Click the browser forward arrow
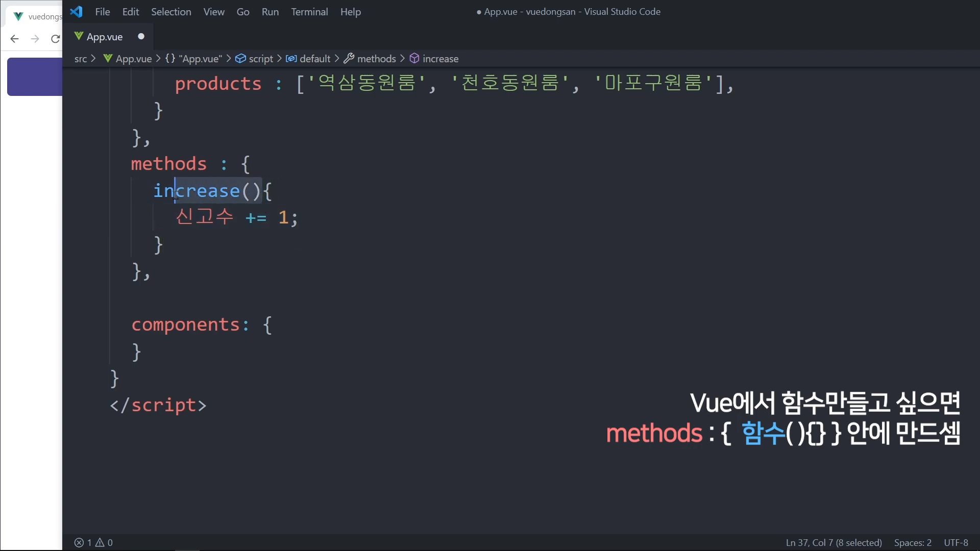Screen dimensions: 980x551 tap(35, 39)
